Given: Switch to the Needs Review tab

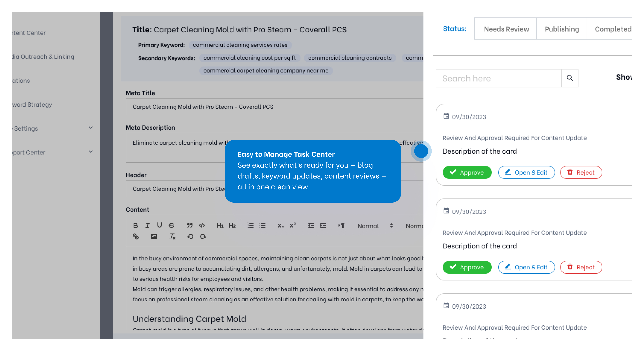Looking at the screenshot, I should coord(506,29).
